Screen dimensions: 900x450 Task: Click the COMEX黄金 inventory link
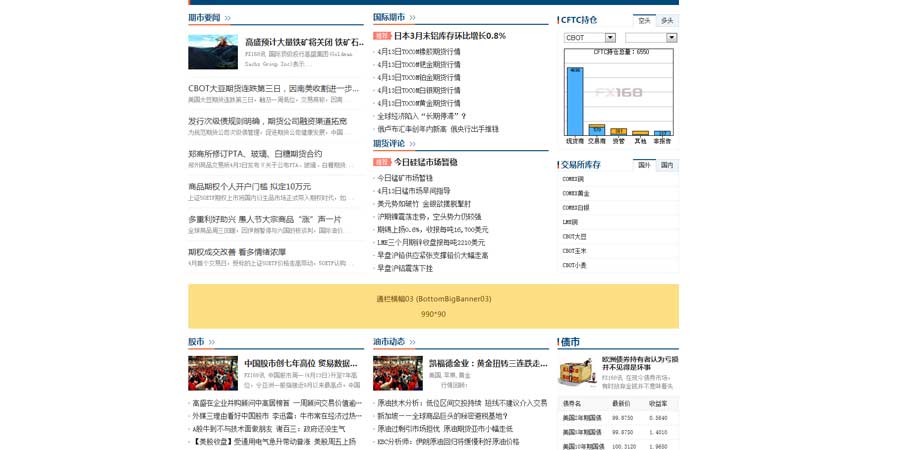pyautogui.click(x=576, y=193)
